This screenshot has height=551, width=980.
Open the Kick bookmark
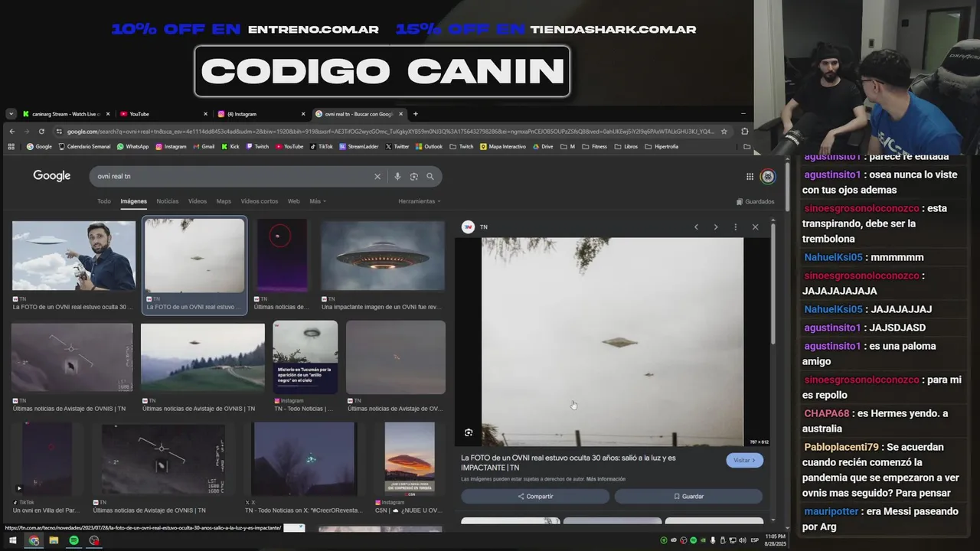click(x=230, y=146)
